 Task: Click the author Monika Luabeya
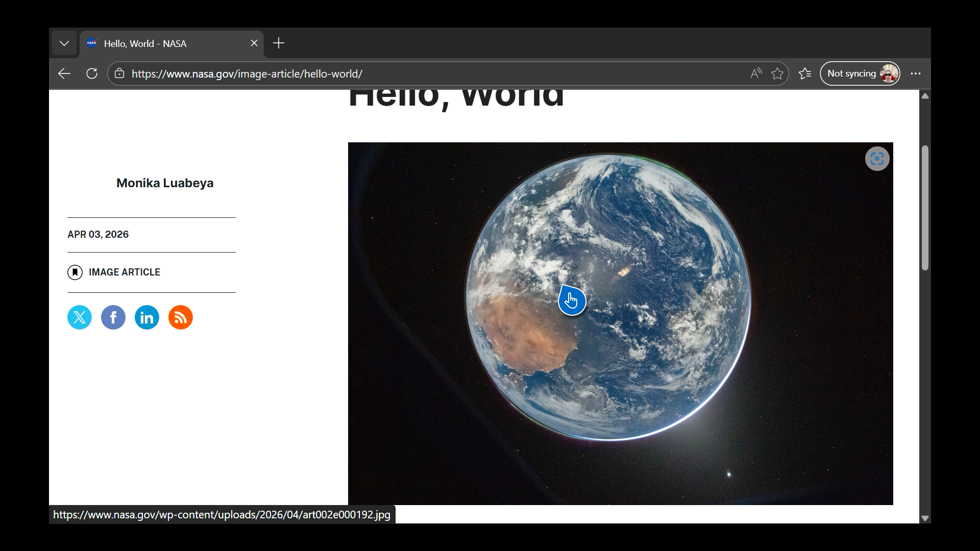(x=164, y=183)
